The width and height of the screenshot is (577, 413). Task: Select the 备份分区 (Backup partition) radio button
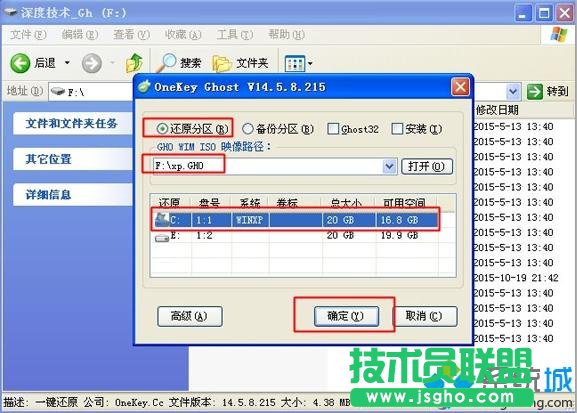coord(248,129)
